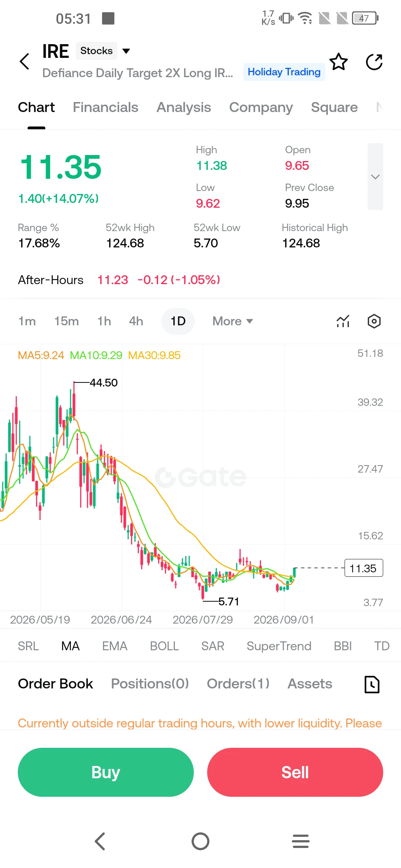Expand more price details chevron
The image size is (401, 868).
pyautogui.click(x=375, y=177)
